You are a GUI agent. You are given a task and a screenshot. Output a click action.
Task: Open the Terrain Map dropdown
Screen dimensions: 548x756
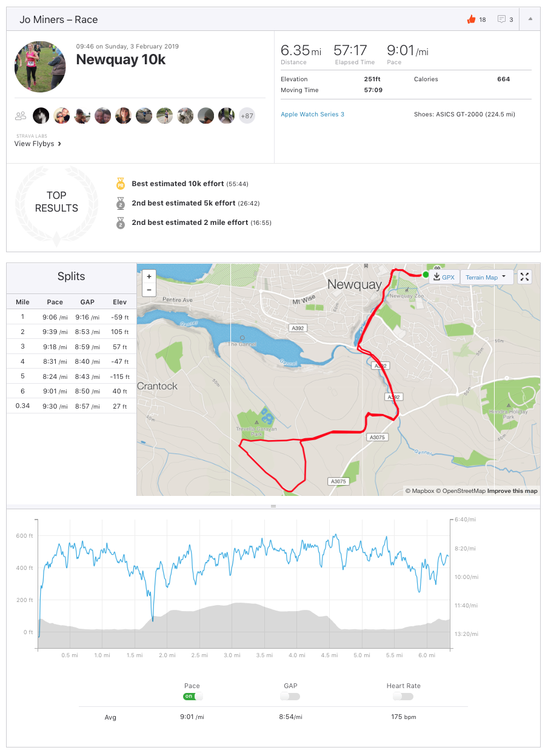(487, 277)
